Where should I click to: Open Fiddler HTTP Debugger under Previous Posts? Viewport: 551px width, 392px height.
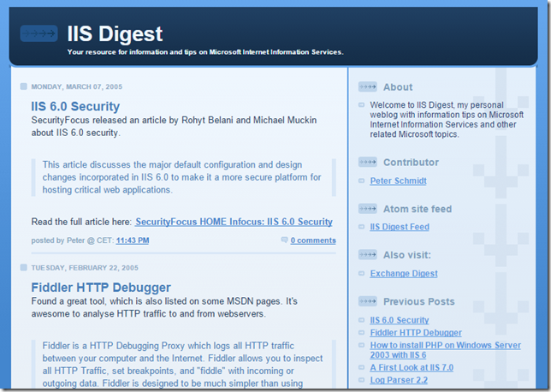416,333
